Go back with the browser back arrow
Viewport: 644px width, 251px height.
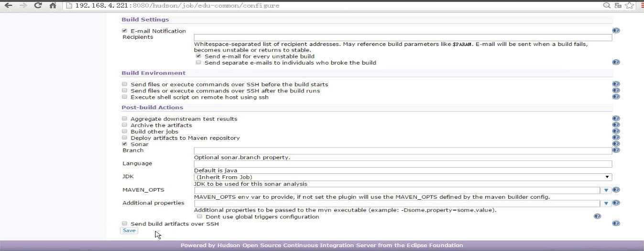8,5
